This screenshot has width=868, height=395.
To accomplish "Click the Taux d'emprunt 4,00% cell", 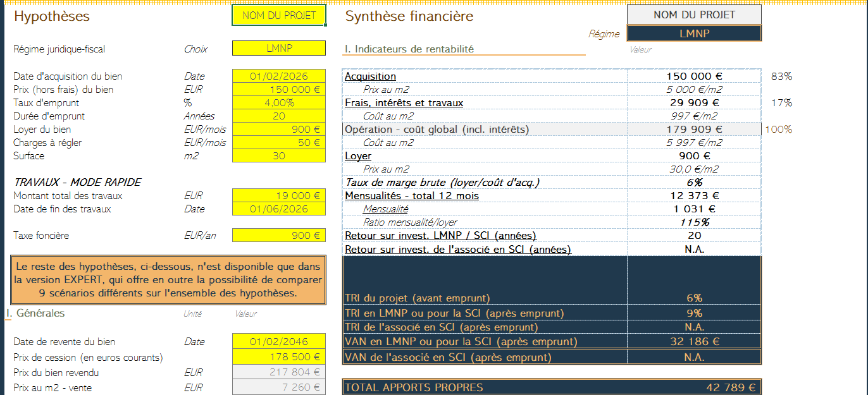I will [x=279, y=103].
